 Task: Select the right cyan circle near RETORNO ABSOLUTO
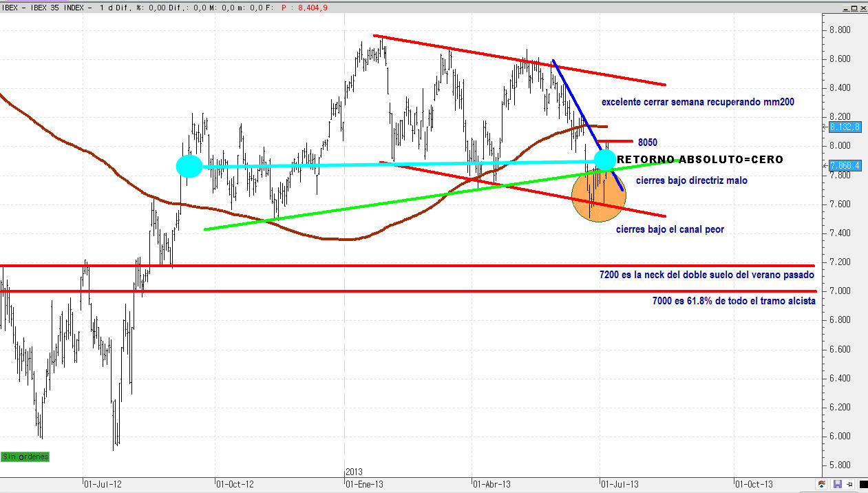tap(604, 160)
